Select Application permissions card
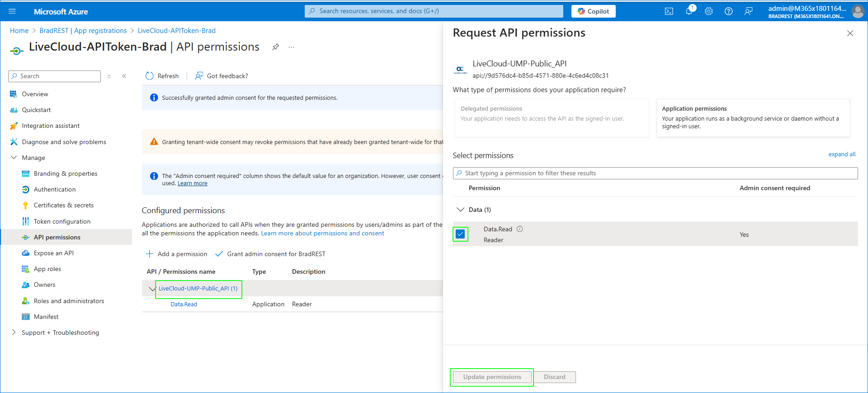 tap(753, 118)
